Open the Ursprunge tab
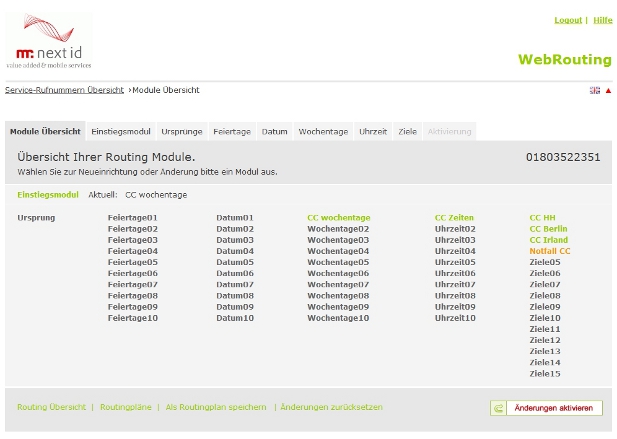Screen dimensions: 617x439 [182, 131]
